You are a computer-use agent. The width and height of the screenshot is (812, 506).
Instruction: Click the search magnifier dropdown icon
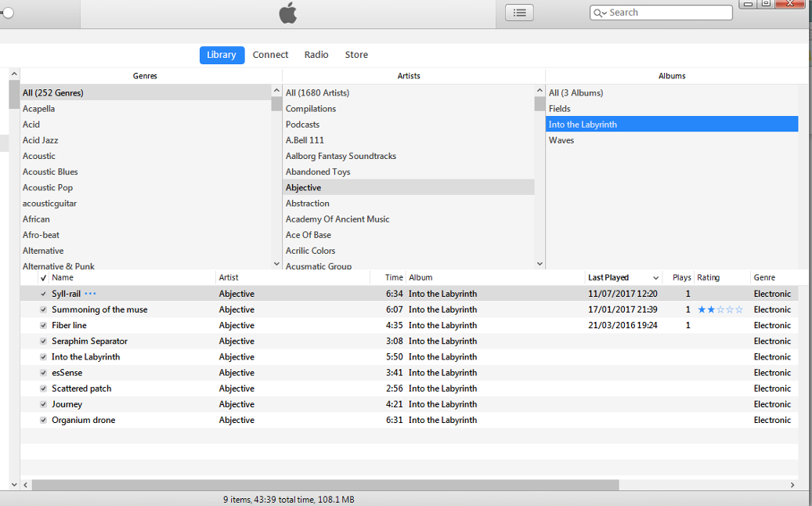tap(600, 13)
